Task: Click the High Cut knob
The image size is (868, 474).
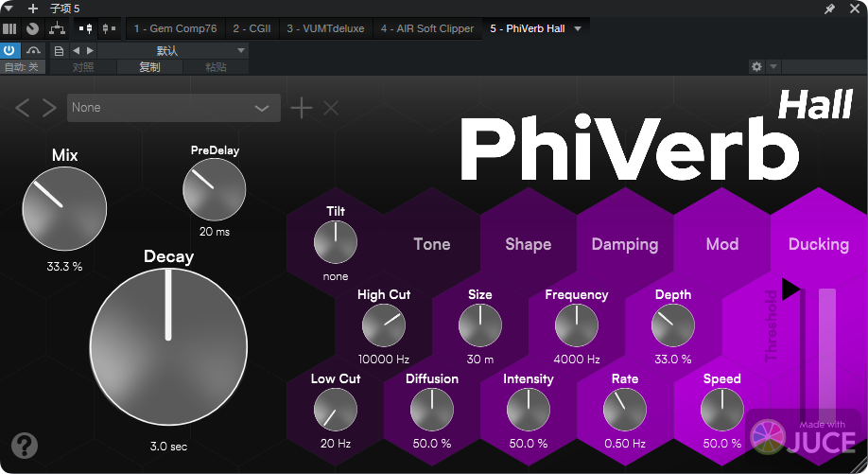Action: pyautogui.click(x=384, y=325)
